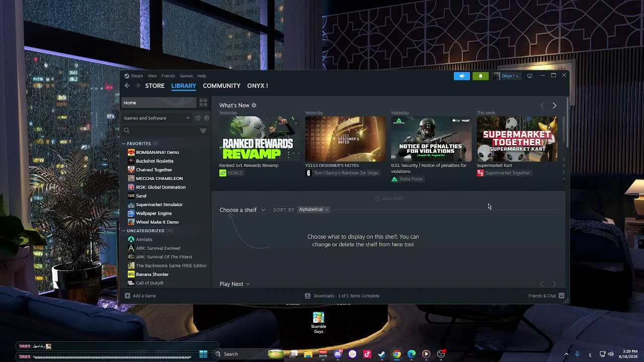Switch to the STORE tab
This screenshot has width=644, height=362.
click(x=155, y=86)
